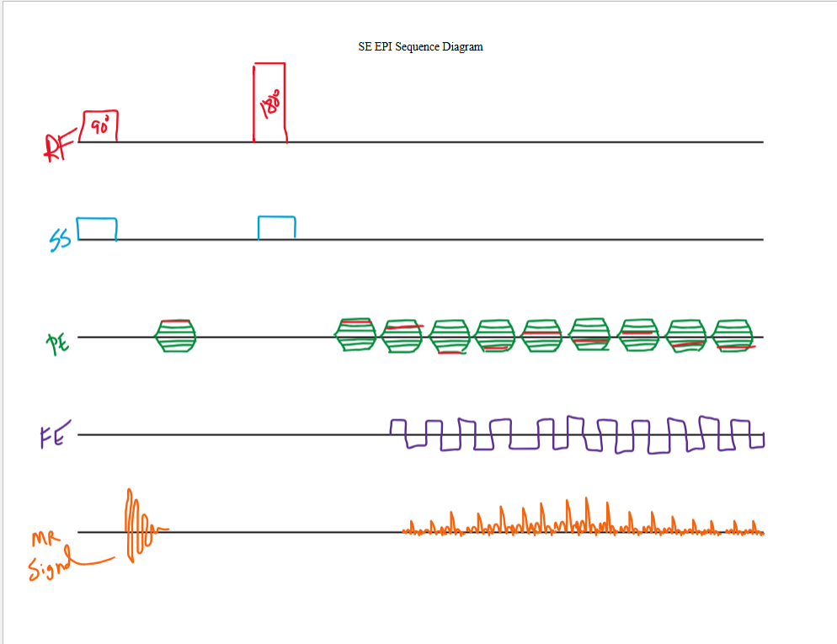Select the 90 degree RF pulse box
The height and width of the screenshot is (644, 837).
click(x=99, y=125)
